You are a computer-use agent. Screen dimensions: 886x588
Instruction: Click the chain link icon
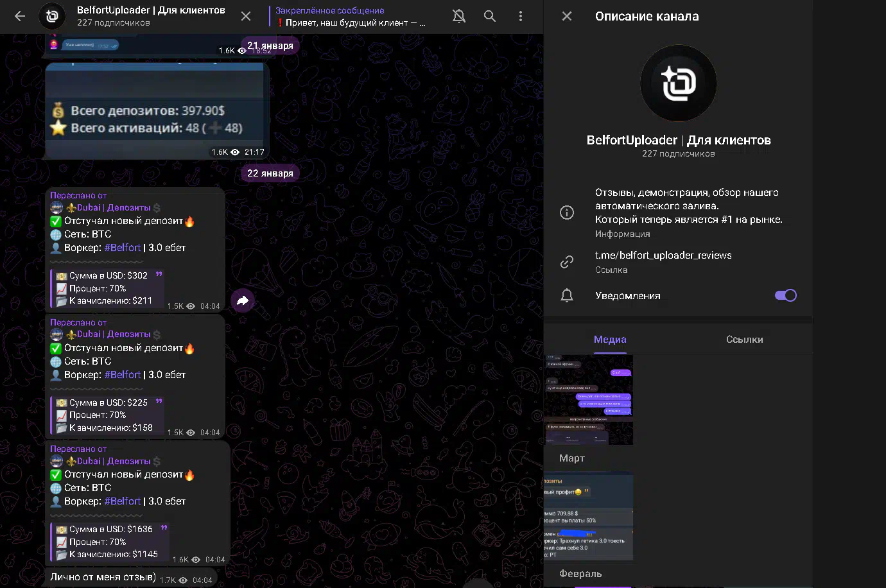[x=567, y=261]
